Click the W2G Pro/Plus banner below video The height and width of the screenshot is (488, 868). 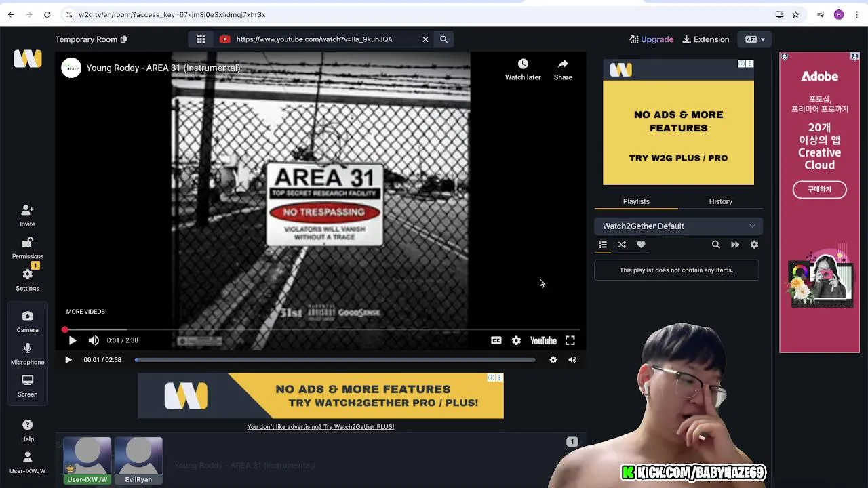click(x=320, y=396)
